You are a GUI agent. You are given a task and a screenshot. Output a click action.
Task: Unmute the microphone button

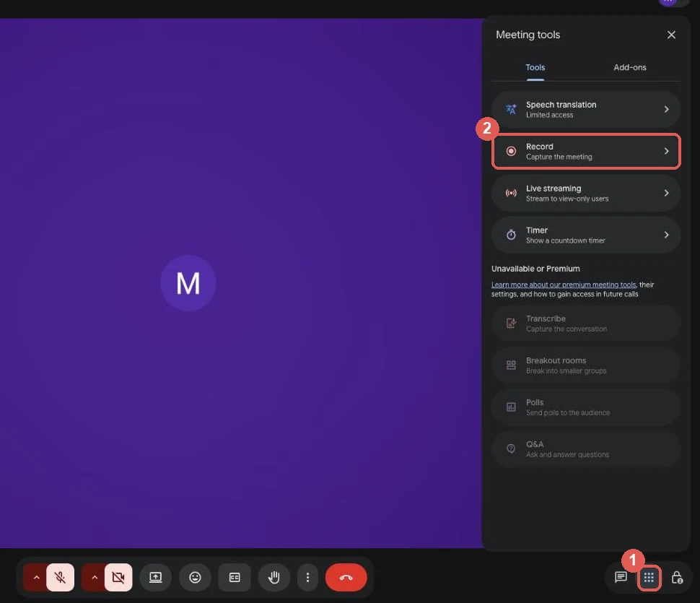tap(61, 577)
